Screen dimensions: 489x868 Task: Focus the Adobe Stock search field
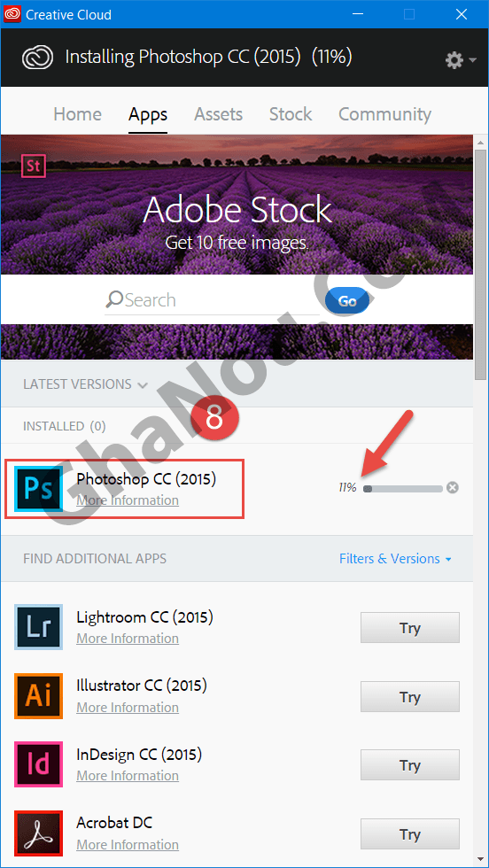point(212,300)
